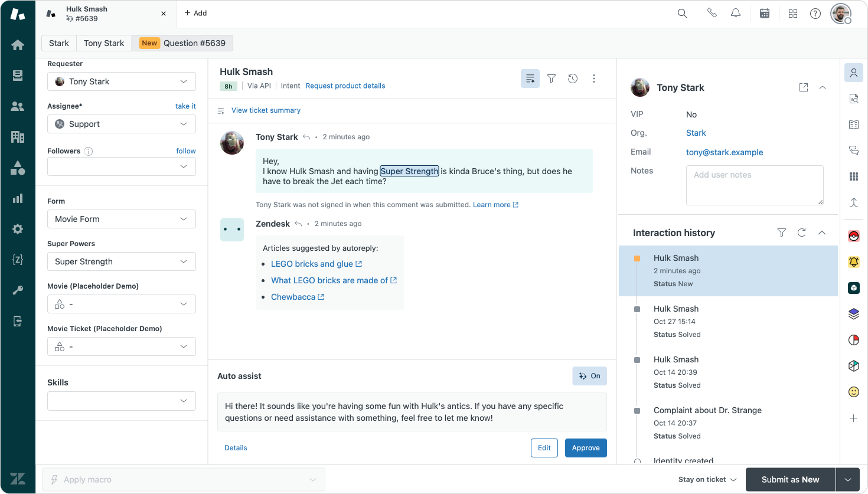Viewport: 868px width, 494px height.
Task: Open the Followers dropdown
Action: (122, 166)
